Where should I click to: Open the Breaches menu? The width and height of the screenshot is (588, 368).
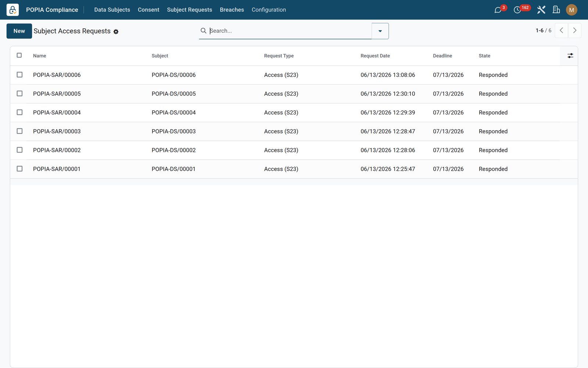232,10
